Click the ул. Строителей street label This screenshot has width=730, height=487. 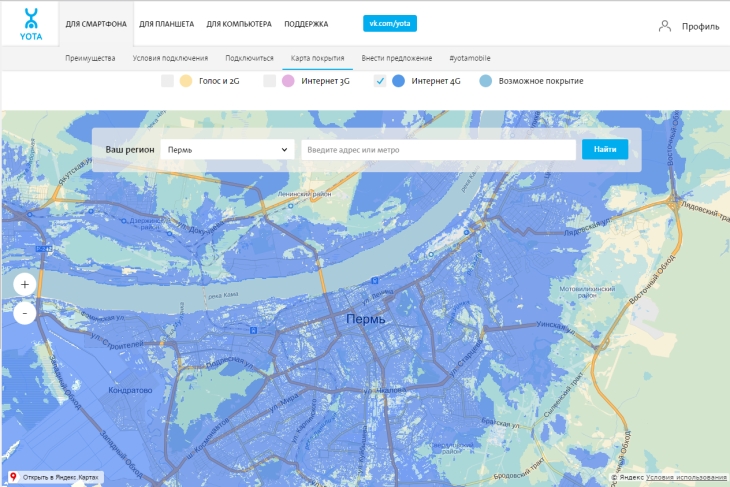point(117,341)
